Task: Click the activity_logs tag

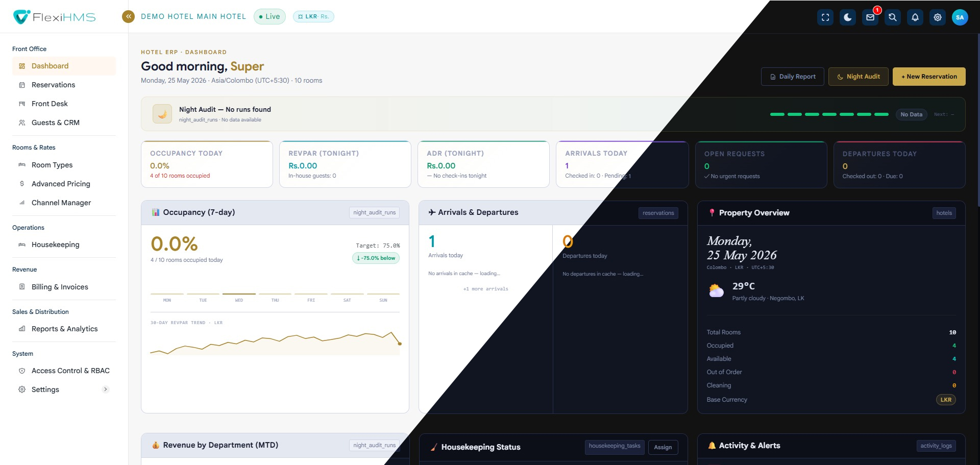Action: click(x=936, y=446)
